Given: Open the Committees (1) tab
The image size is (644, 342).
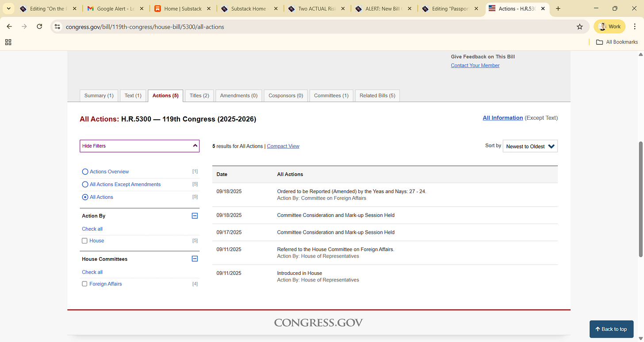Looking at the screenshot, I should [x=331, y=95].
